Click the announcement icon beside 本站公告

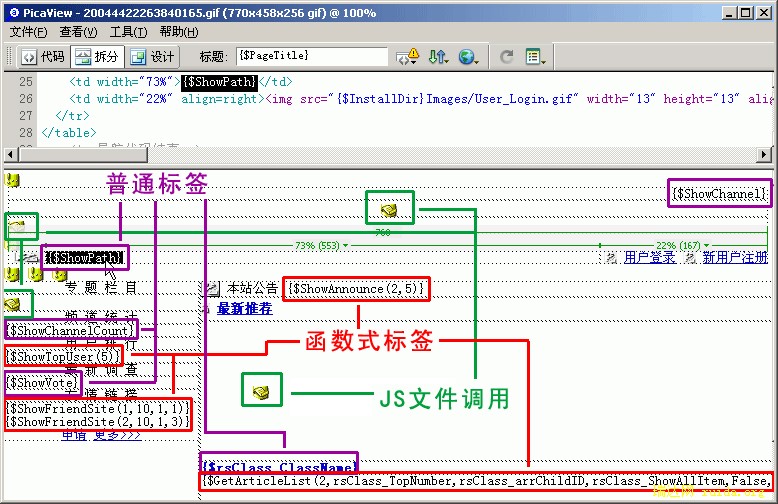(x=212, y=289)
